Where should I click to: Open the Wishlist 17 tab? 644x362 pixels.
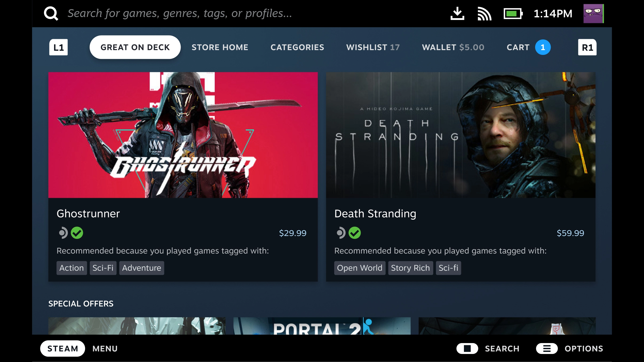coord(373,47)
